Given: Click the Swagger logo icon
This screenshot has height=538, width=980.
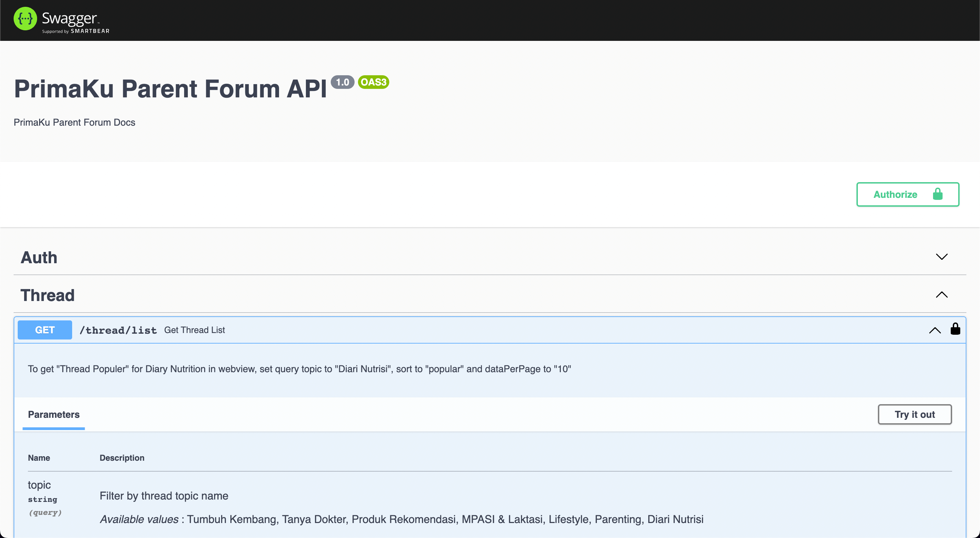Looking at the screenshot, I should tap(25, 19).
